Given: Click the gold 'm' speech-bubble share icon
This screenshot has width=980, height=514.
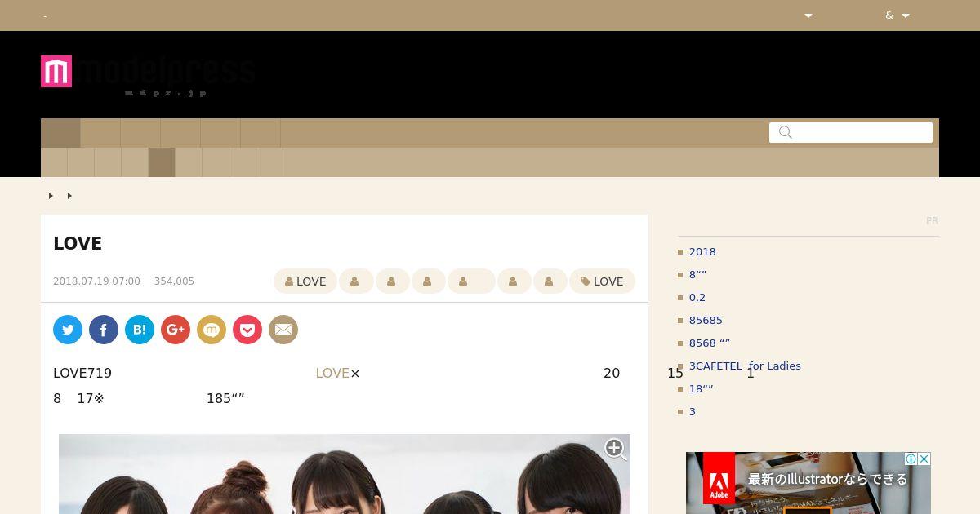Looking at the screenshot, I should click(x=212, y=330).
